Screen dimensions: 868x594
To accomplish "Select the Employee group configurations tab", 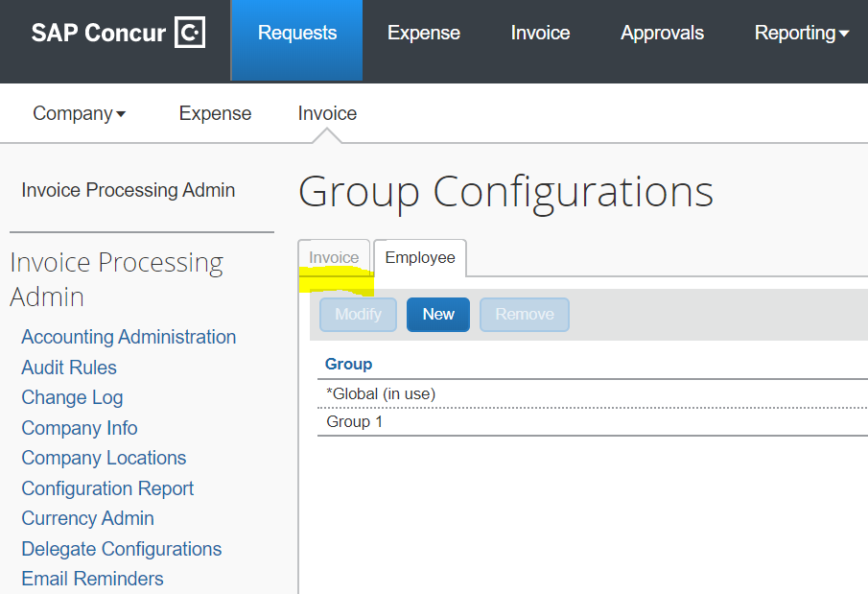I will click(420, 258).
